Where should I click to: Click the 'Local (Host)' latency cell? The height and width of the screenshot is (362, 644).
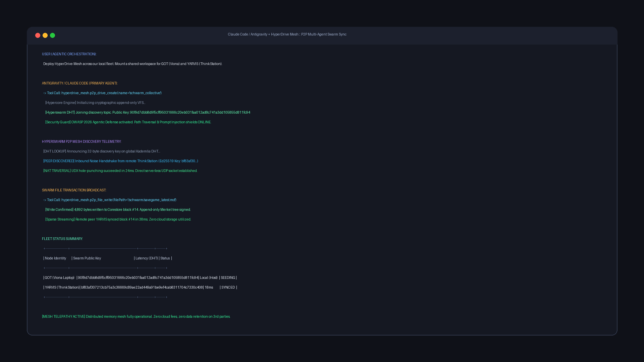(209, 278)
